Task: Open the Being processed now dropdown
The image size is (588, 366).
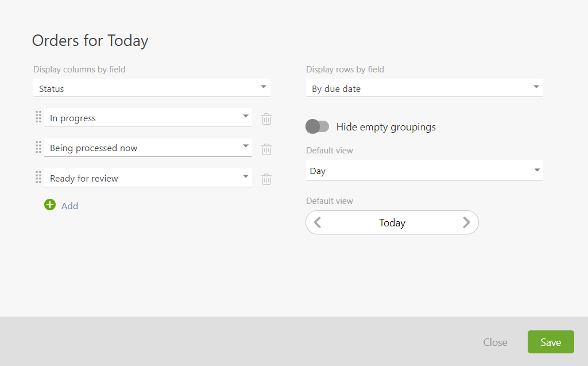Action: [148, 147]
